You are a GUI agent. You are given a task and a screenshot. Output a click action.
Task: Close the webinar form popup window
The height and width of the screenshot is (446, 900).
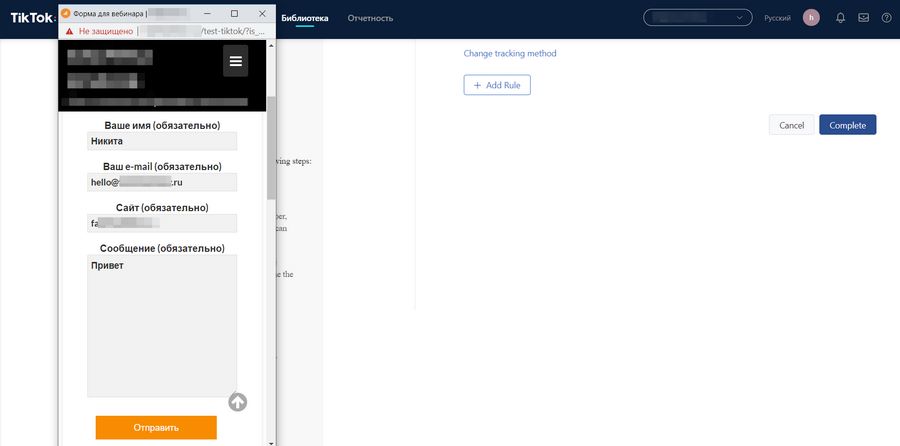(262, 13)
